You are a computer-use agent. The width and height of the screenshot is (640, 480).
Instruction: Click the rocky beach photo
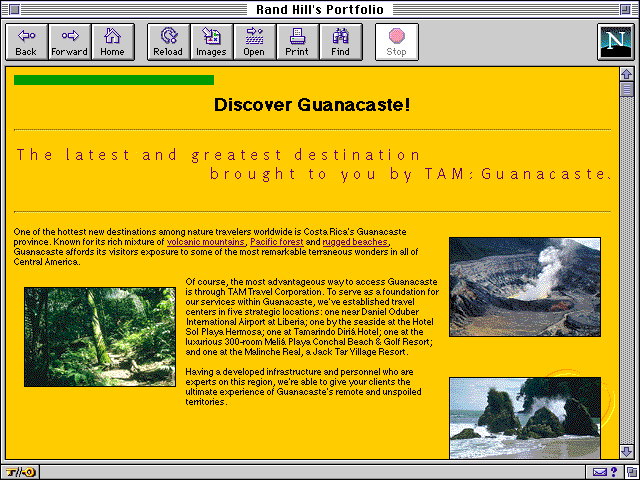click(525, 418)
